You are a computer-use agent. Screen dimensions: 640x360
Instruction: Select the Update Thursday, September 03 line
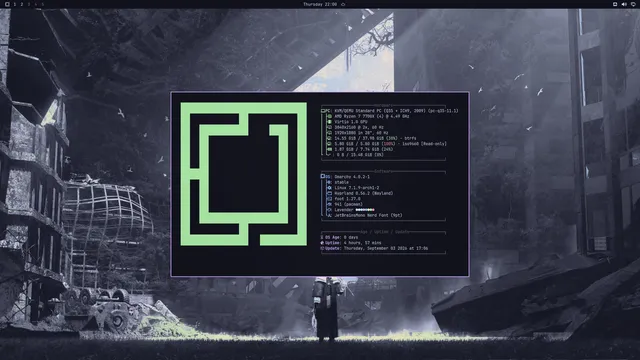tap(374, 248)
